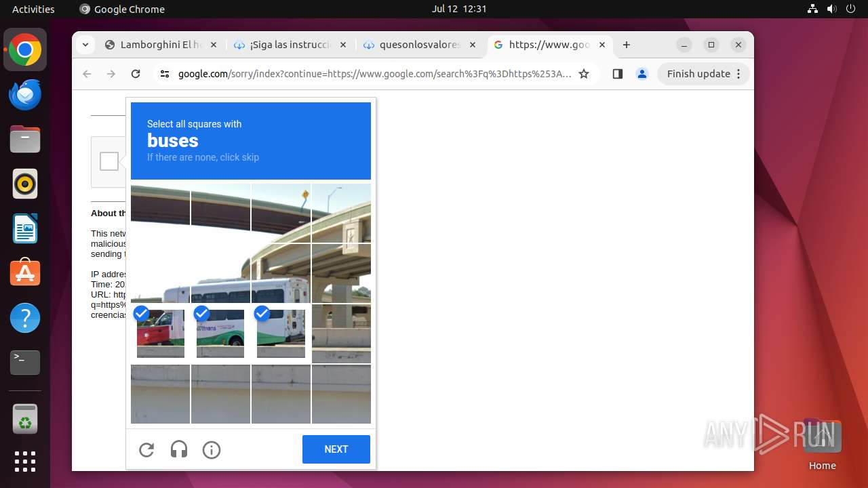Open LibreOffice Writer from the dock
This screenshot has height=488, width=868.
pos(25,228)
